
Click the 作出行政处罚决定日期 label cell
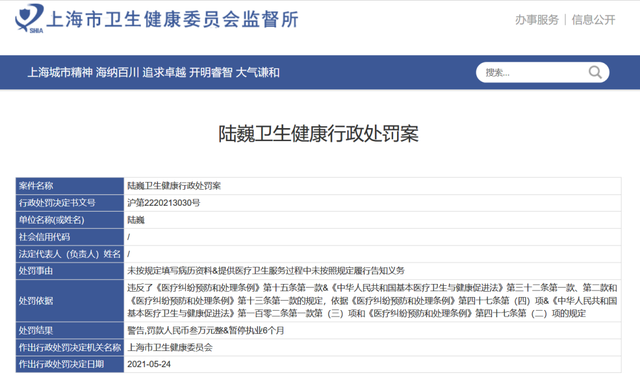coord(70,364)
